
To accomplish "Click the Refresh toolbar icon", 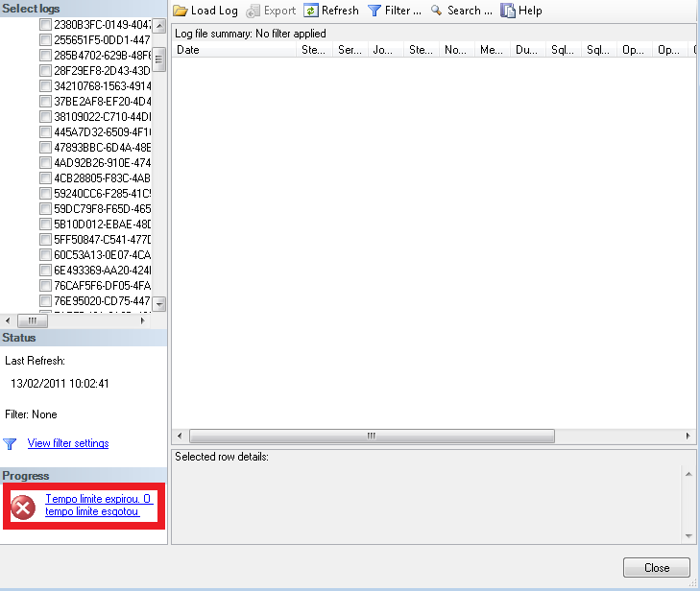I will pos(311,11).
